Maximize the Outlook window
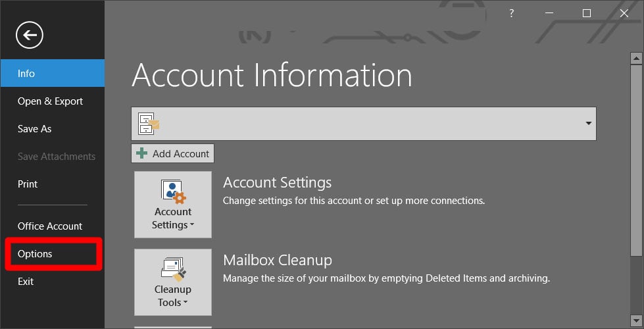The width and height of the screenshot is (644, 329). point(587,13)
